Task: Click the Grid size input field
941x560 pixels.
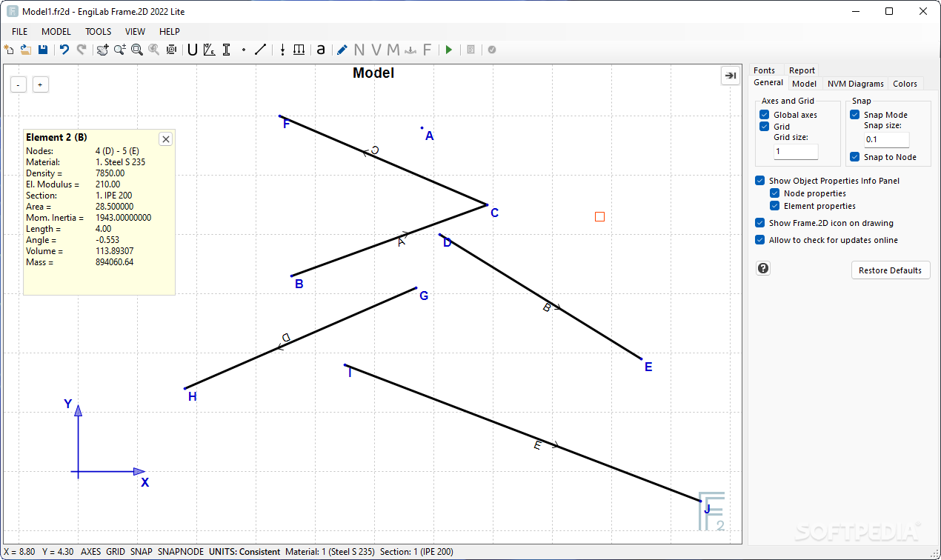Action: pyautogui.click(x=796, y=151)
